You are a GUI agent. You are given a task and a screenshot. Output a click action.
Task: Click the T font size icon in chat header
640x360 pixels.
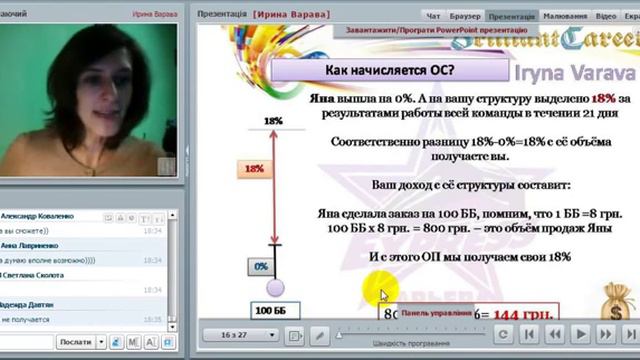click(x=144, y=219)
